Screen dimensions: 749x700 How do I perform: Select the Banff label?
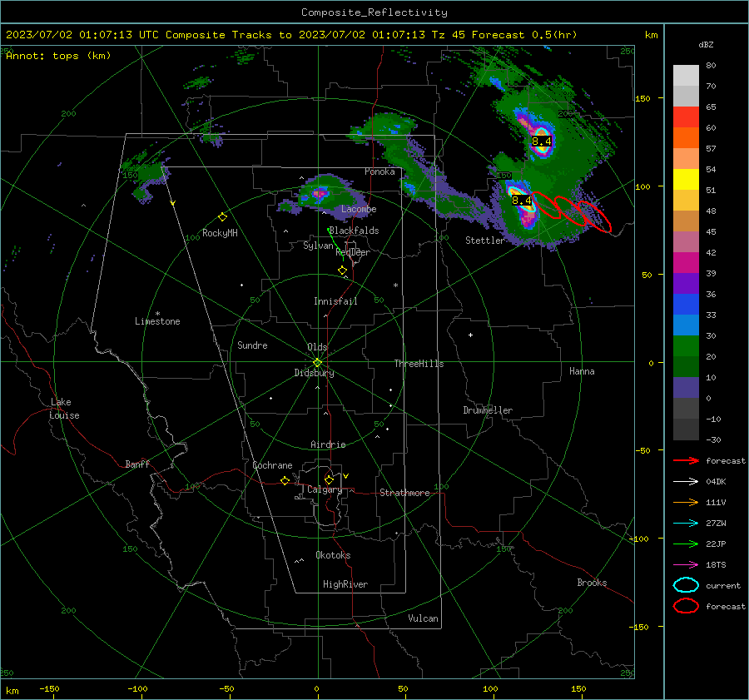[x=137, y=464]
